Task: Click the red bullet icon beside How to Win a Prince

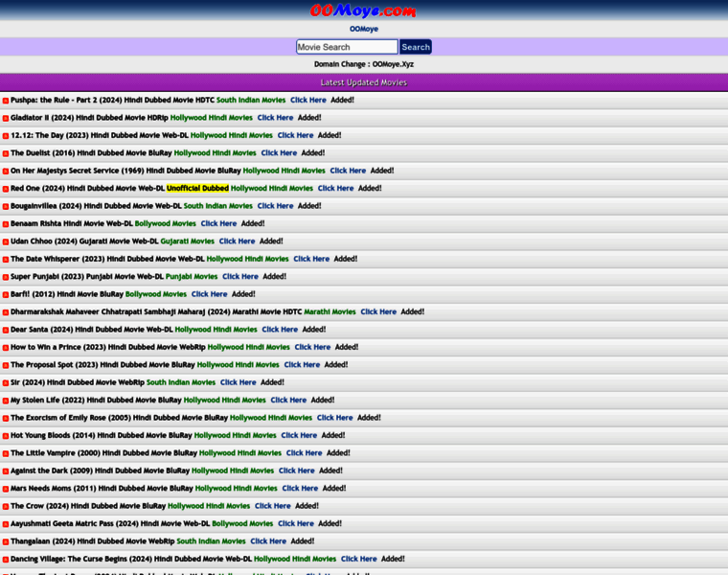Action: tap(6, 348)
